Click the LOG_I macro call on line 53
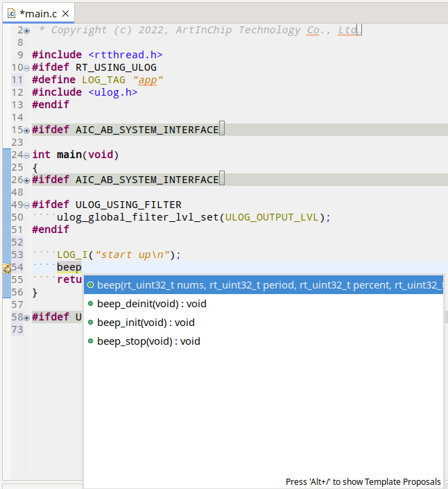The image size is (448, 489). pyautogui.click(x=72, y=255)
